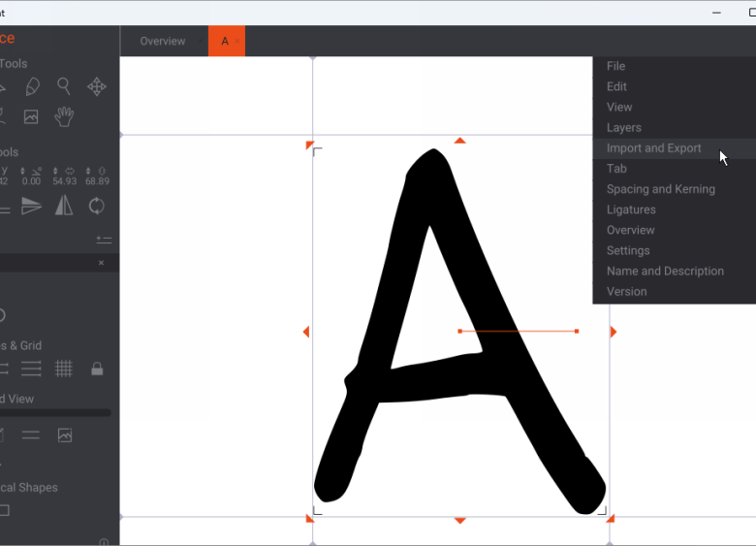Switch to the Overview tab

(x=163, y=41)
